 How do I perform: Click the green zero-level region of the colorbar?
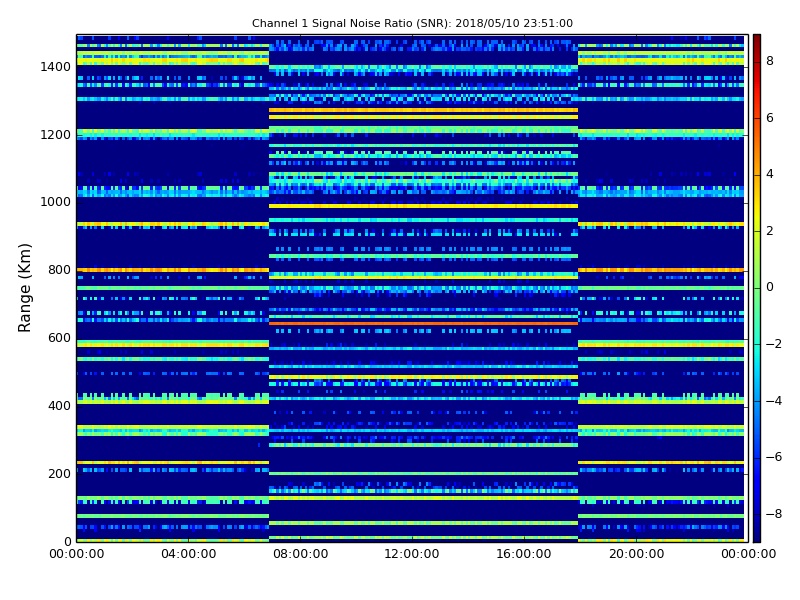tap(757, 288)
